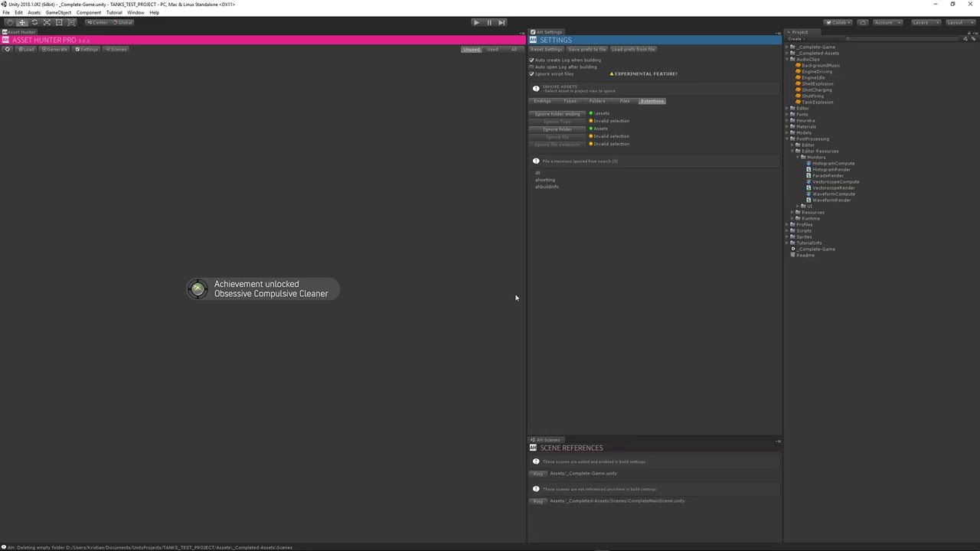
Task: Click the Ignore Assets info icon
Action: pos(536,89)
